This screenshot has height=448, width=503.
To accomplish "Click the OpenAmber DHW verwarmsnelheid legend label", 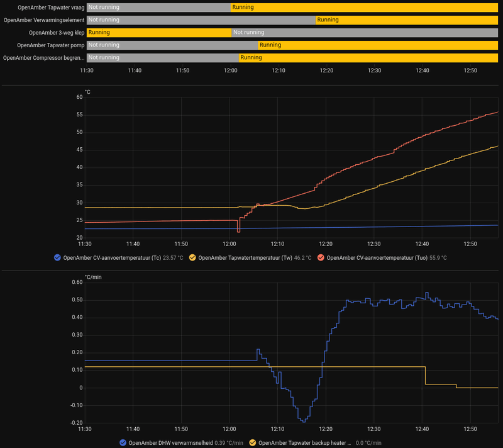I will pos(170,443).
